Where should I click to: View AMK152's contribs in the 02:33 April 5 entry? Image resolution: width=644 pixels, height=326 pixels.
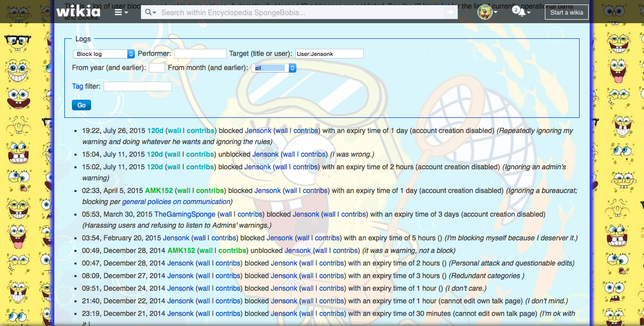coord(210,190)
